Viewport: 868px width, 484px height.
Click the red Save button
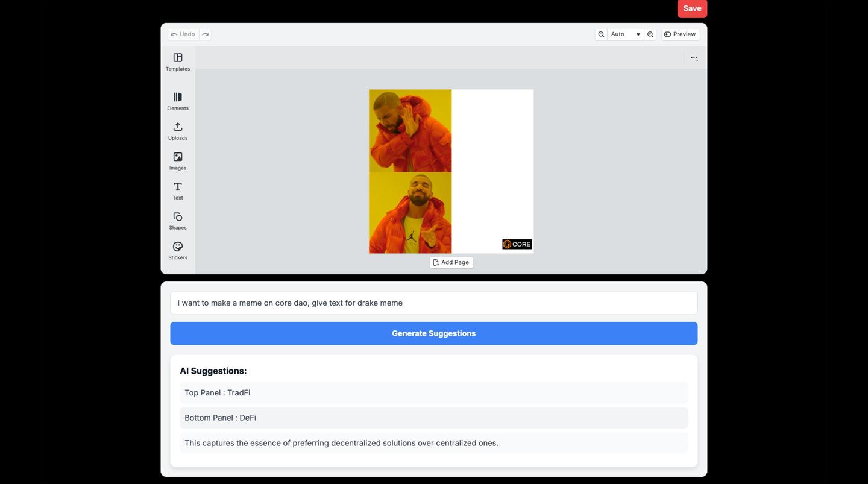(x=692, y=8)
